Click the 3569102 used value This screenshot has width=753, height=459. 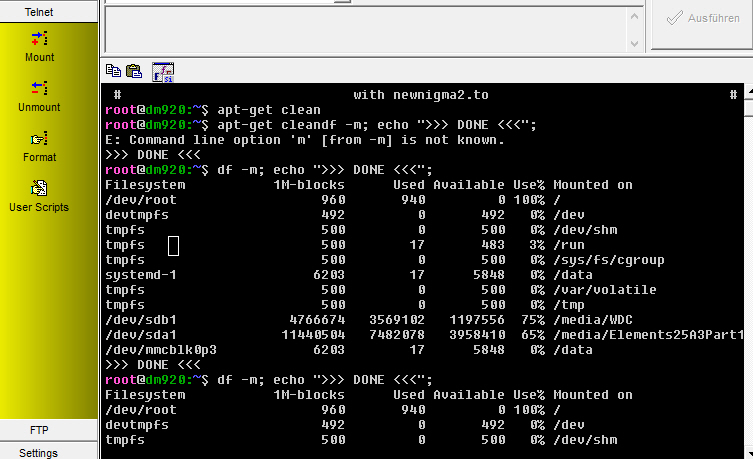click(397, 320)
